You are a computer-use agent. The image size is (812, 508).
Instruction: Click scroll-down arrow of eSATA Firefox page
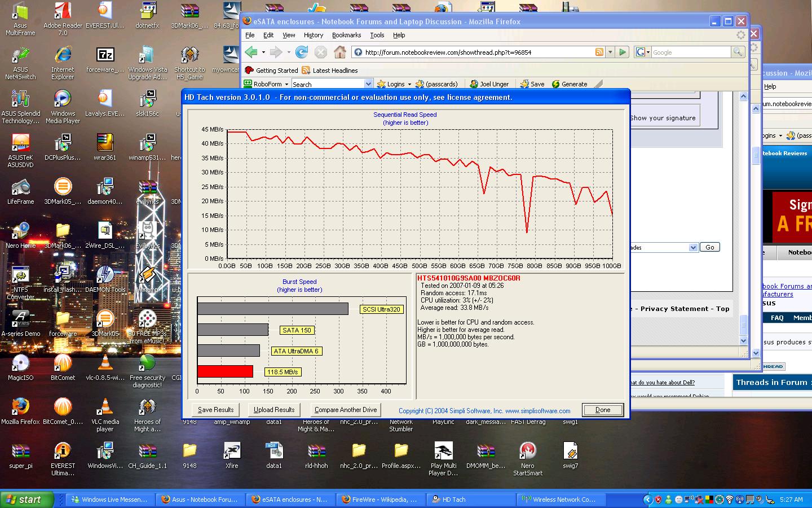coord(743,341)
